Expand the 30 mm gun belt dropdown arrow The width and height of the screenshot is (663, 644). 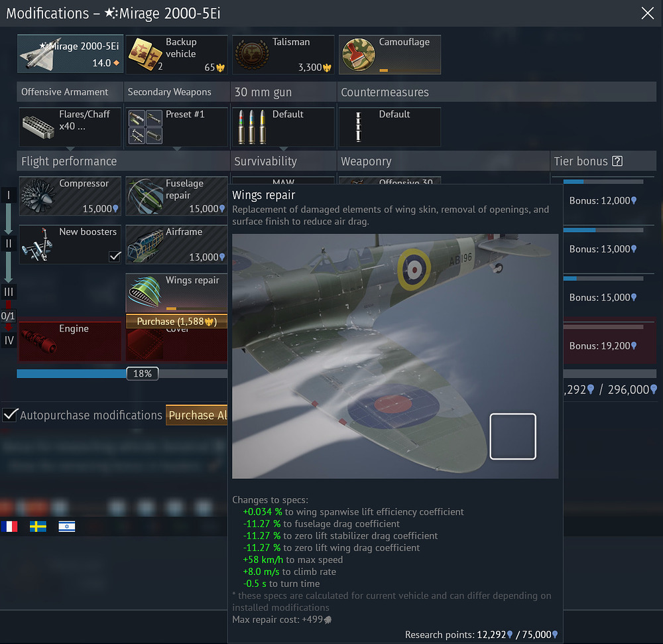[283, 149]
